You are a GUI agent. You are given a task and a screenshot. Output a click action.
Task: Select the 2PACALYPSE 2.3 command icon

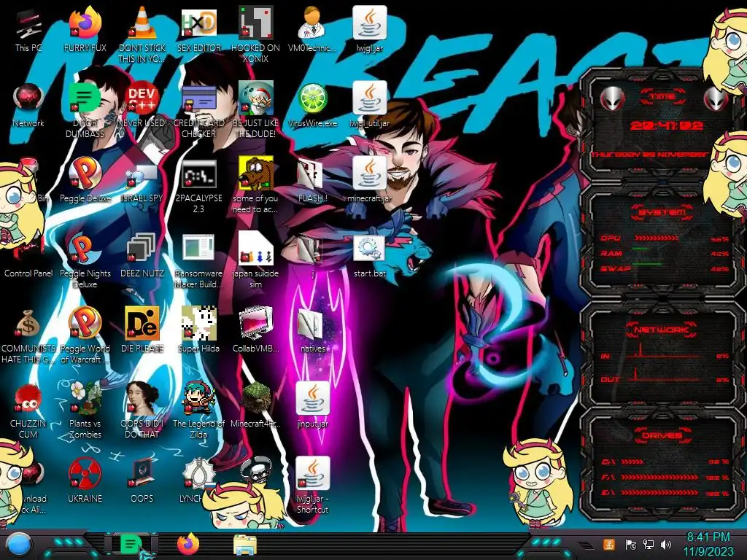pyautogui.click(x=198, y=174)
